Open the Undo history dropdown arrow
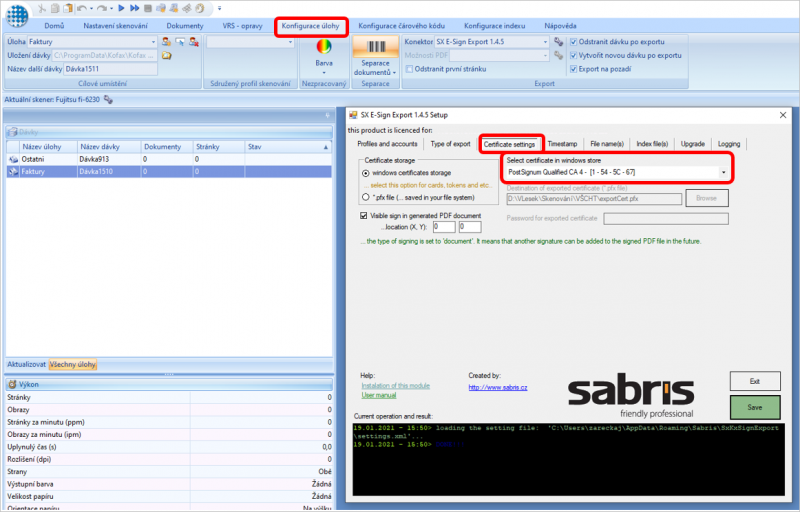 [91, 8]
